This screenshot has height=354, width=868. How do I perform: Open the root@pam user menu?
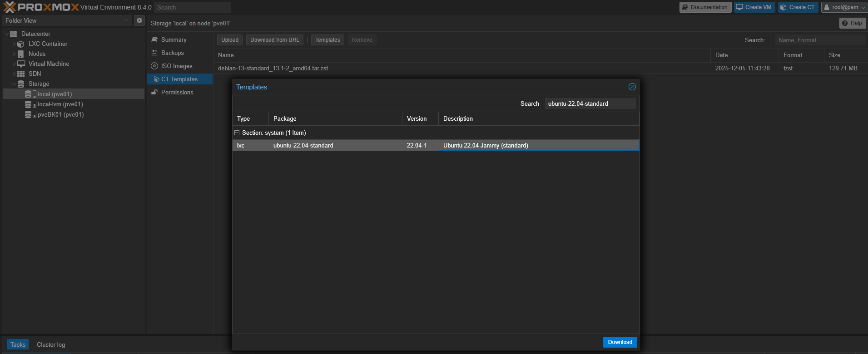click(x=844, y=7)
